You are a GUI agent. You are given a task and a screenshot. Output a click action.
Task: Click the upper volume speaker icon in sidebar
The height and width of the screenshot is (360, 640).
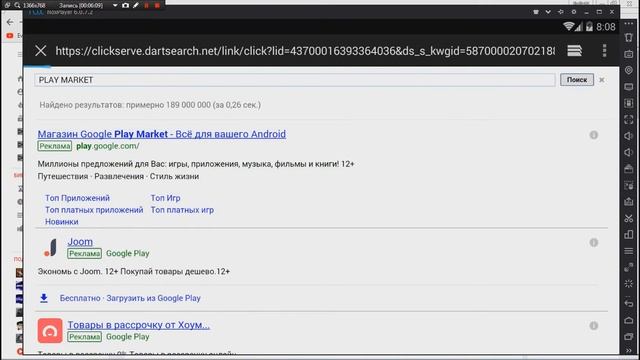pos(629,136)
